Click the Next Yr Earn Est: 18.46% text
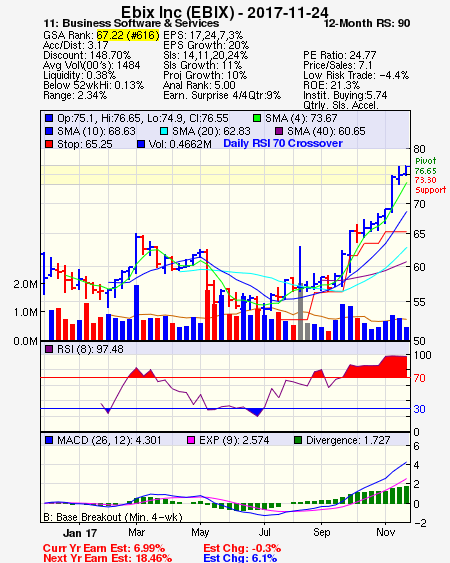The width and height of the screenshot is (450, 563). coord(107,558)
